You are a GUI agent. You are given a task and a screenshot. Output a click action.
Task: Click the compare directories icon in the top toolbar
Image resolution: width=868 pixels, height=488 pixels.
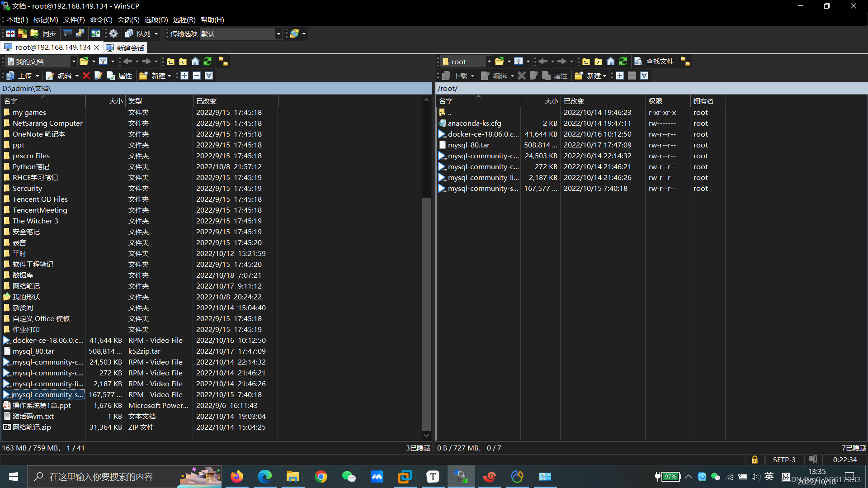click(x=10, y=33)
